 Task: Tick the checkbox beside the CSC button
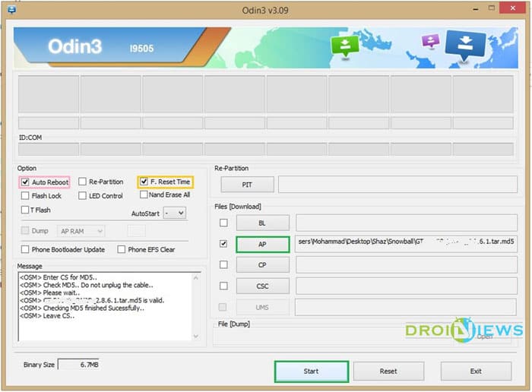(x=223, y=286)
